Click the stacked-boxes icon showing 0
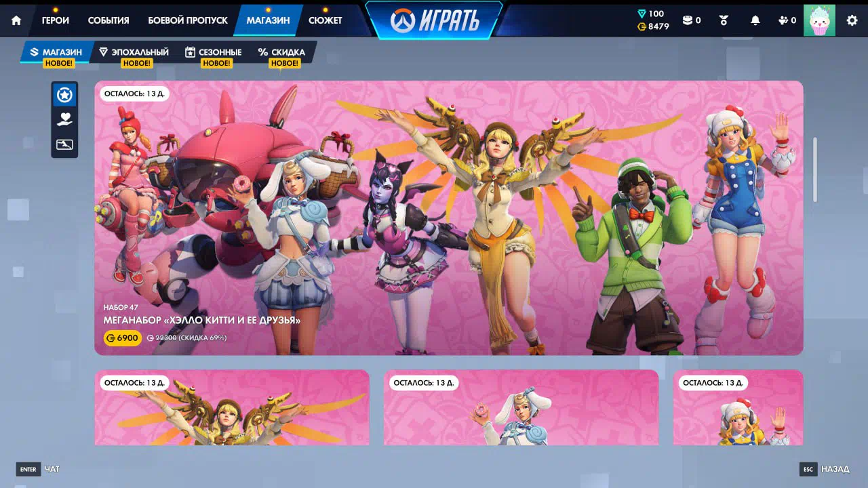The height and width of the screenshot is (488, 868). coord(691,20)
